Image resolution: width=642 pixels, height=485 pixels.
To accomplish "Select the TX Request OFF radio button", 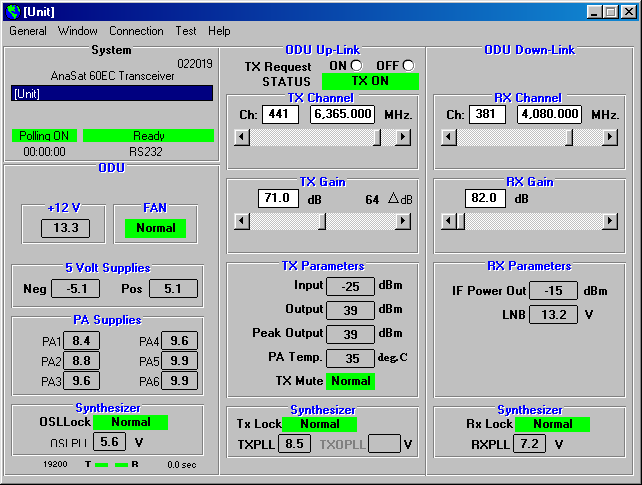I will pos(407,66).
